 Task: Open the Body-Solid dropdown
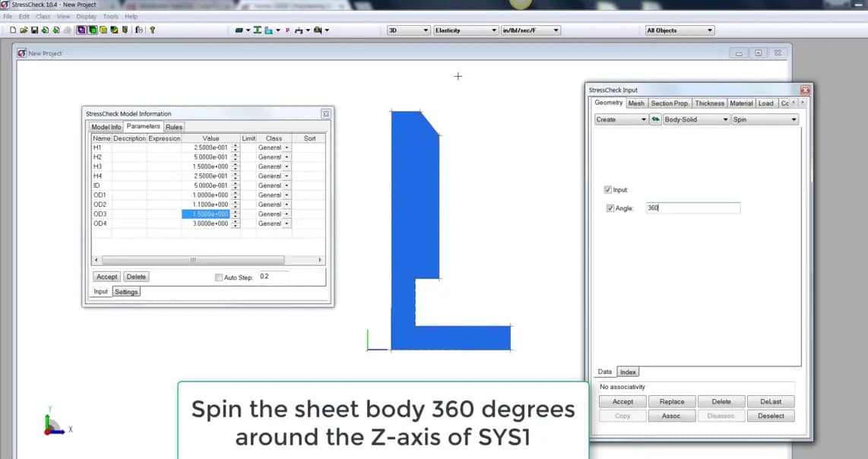696,119
